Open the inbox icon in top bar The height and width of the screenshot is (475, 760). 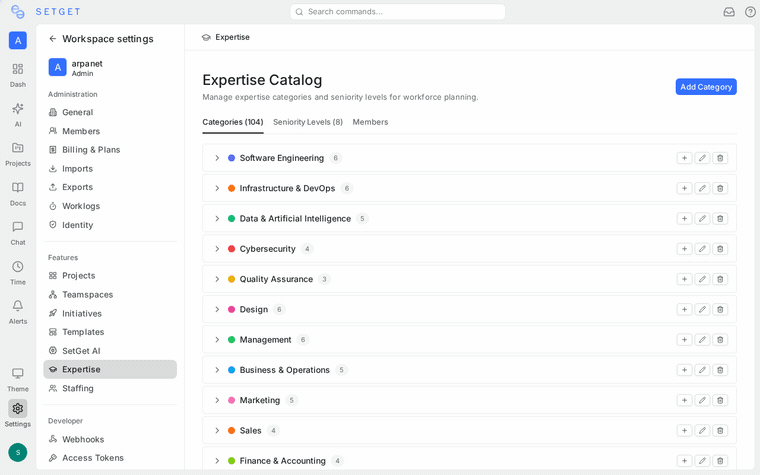click(x=728, y=12)
